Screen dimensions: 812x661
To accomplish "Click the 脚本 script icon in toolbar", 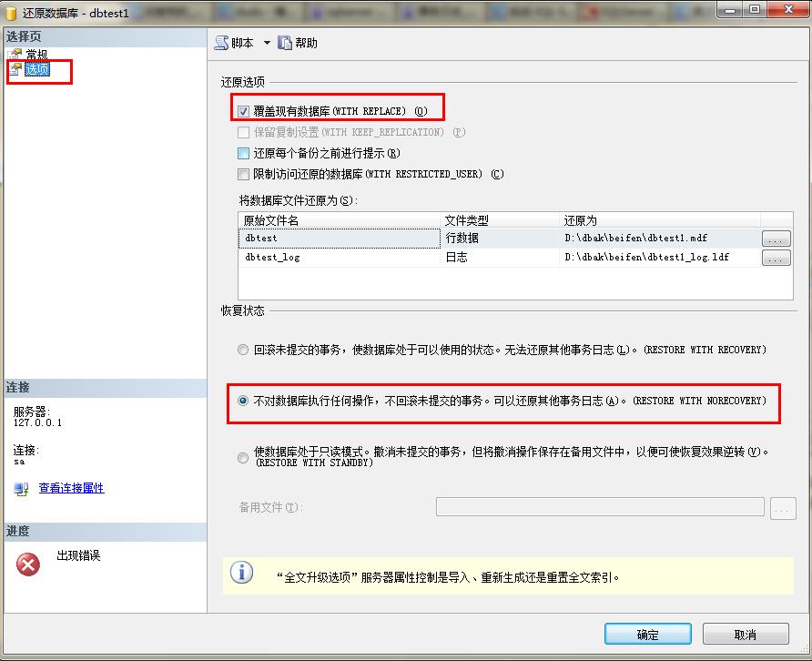I will pyautogui.click(x=221, y=43).
